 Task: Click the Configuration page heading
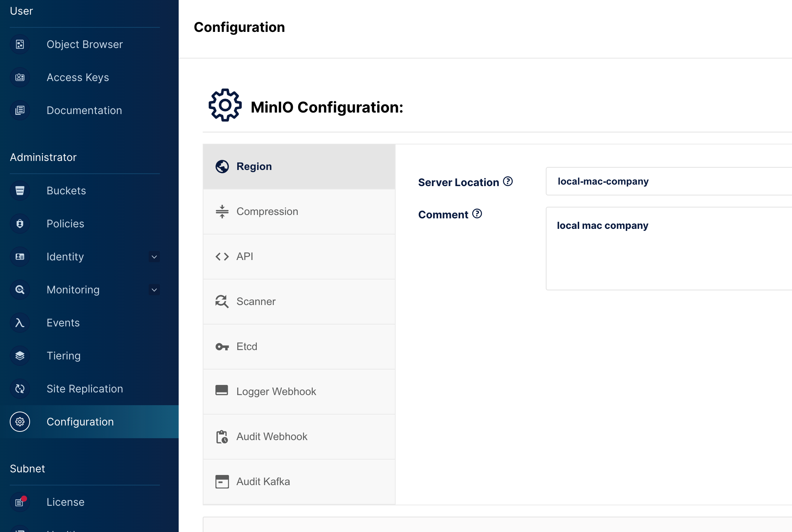[239, 27]
